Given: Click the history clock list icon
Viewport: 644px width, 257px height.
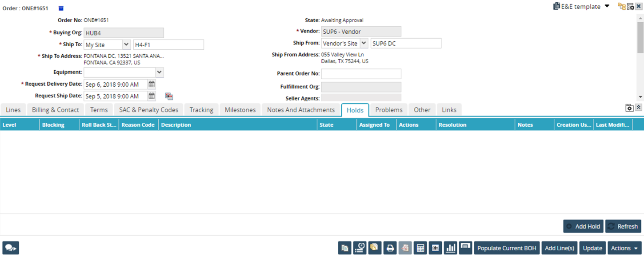Looking at the screenshot, I should 360,248.
